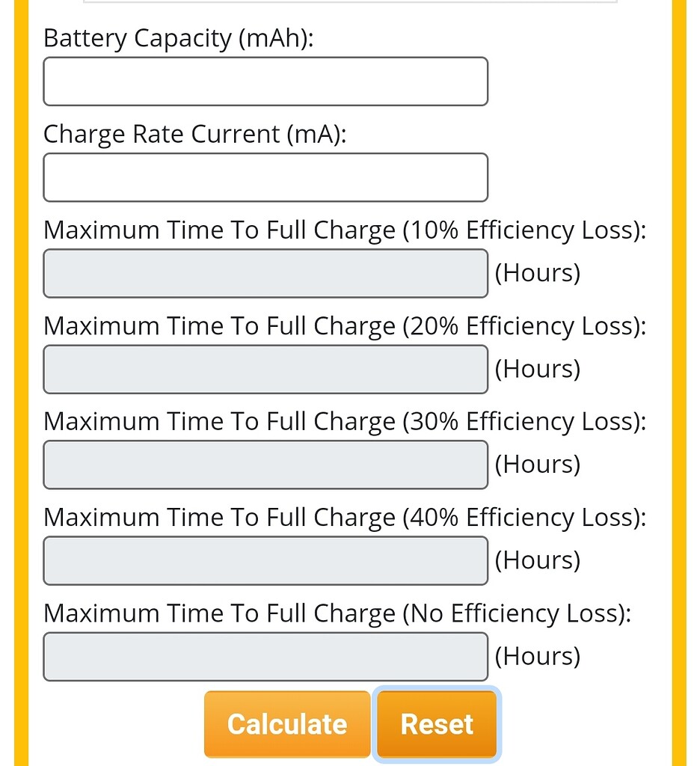Select the Charge Rate Current field
Viewport: 700px width, 766px height.
265,177
